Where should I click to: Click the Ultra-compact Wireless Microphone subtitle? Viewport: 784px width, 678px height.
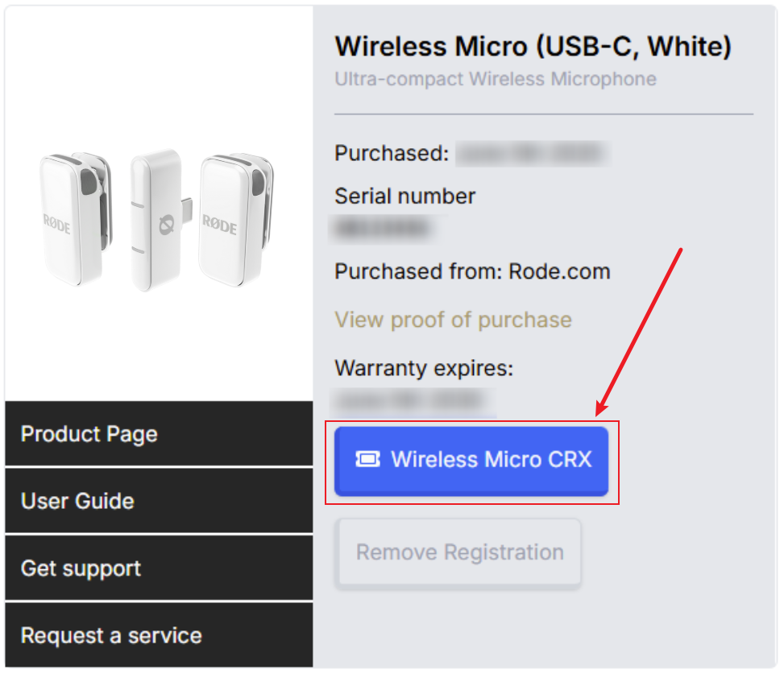tap(496, 79)
